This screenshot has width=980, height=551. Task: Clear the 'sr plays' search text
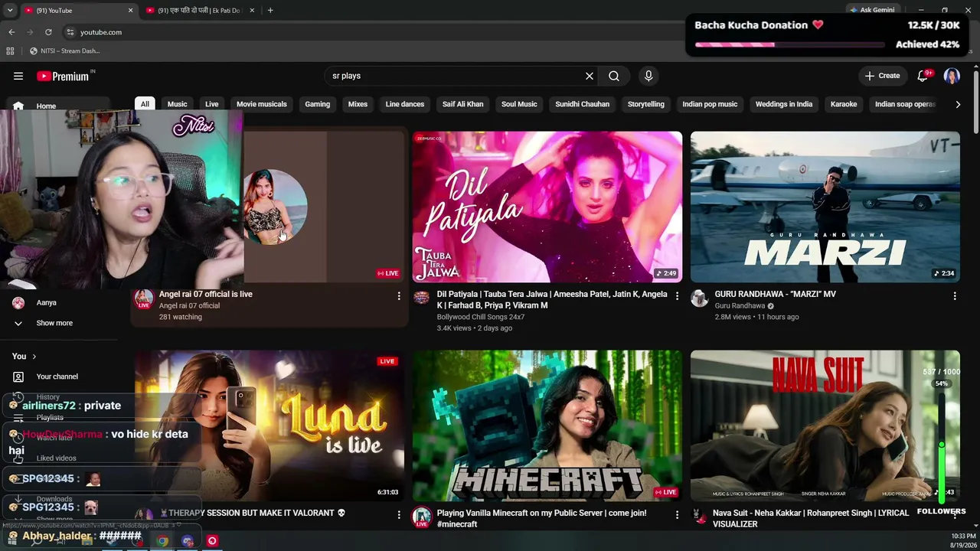click(x=590, y=76)
